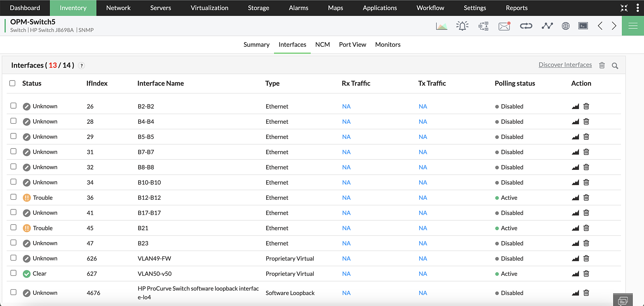
Task: Check notifications via the mail envelope icon
Action: pyautogui.click(x=504, y=26)
